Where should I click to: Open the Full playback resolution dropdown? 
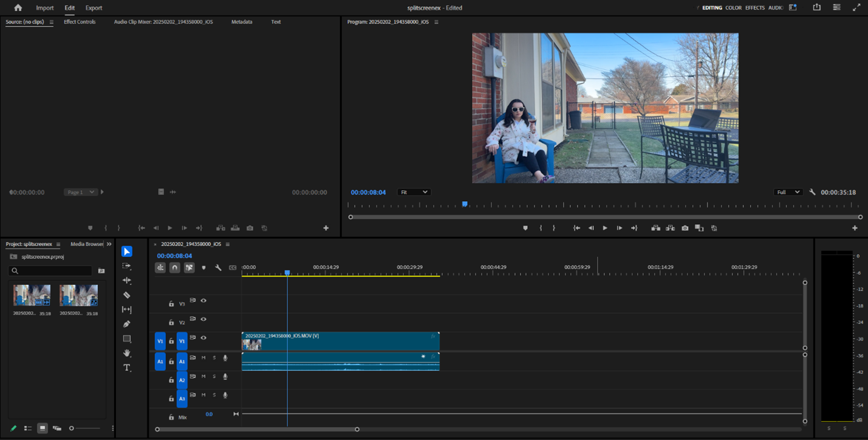pyautogui.click(x=788, y=192)
